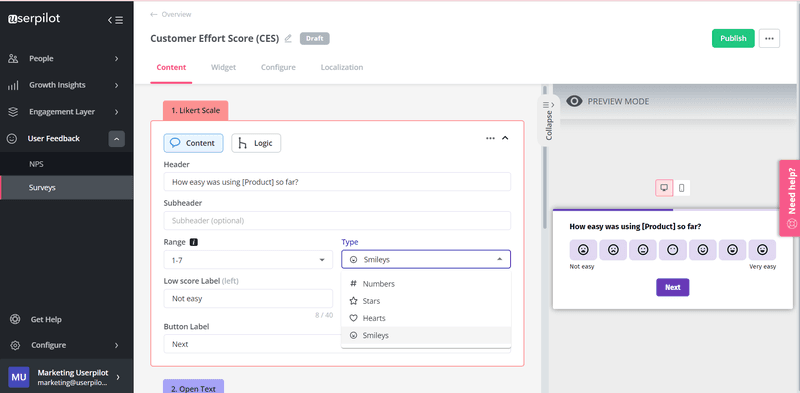Open the Range 1-7 dropdown
This screenshot has height=393, width=800.
pyautogui.click(x=248, y=260)
